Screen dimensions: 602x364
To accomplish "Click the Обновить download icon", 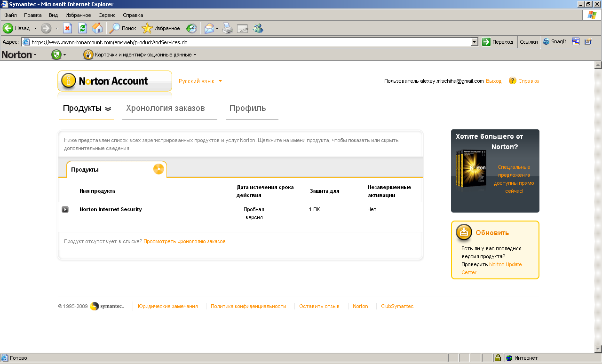I will coord(464,232).
